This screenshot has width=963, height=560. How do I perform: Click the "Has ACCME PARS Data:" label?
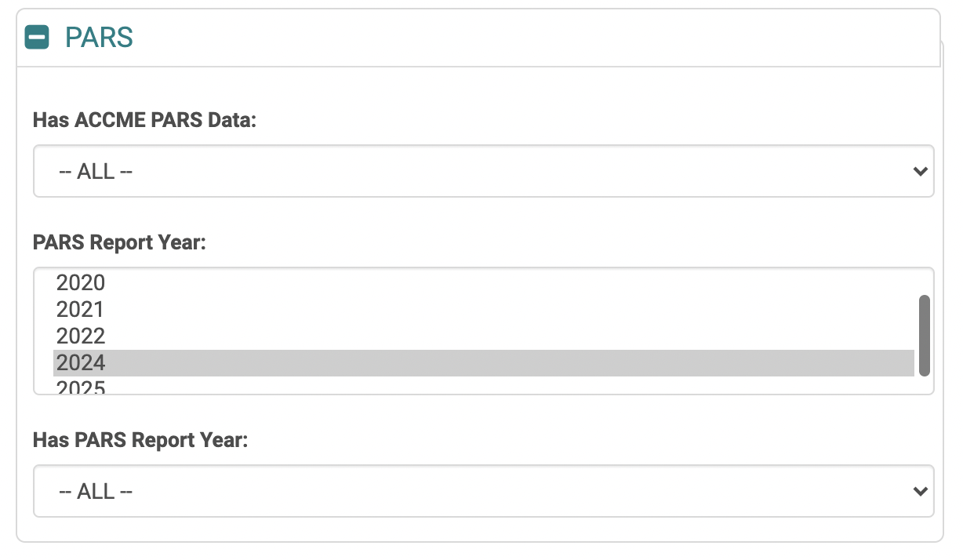coord(144,120)
